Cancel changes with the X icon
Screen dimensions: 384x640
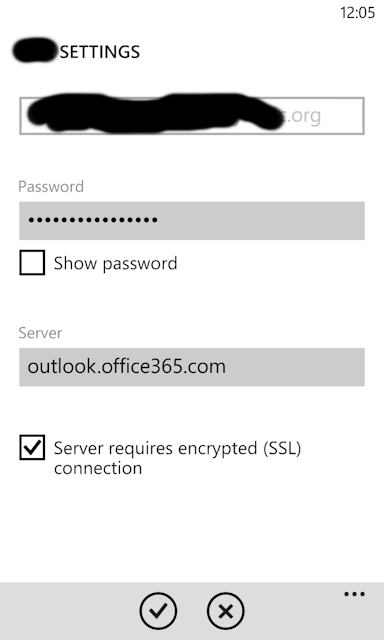click(226, 611)
